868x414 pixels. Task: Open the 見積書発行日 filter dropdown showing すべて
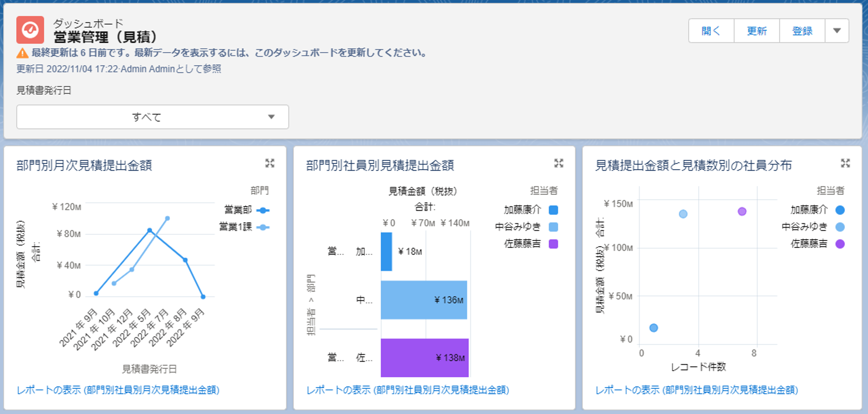(x=153, y=117)
